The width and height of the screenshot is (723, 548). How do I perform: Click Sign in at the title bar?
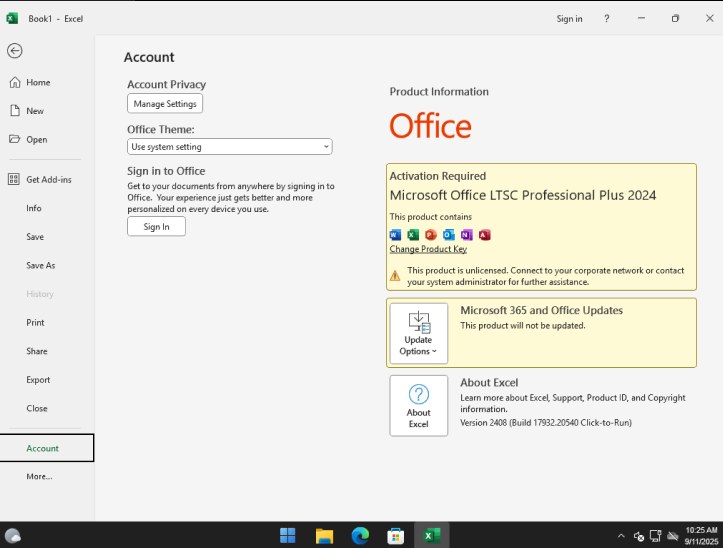coord(569,18)
